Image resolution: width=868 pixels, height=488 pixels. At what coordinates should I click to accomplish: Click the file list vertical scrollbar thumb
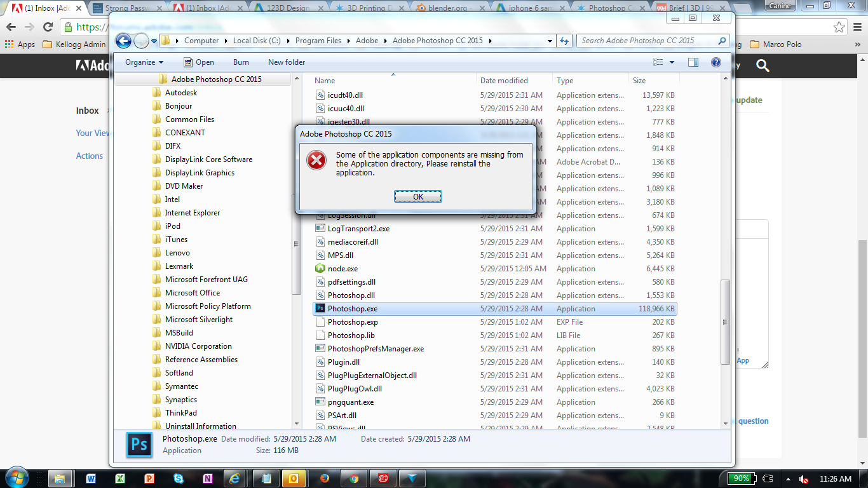tap(725, 323)
